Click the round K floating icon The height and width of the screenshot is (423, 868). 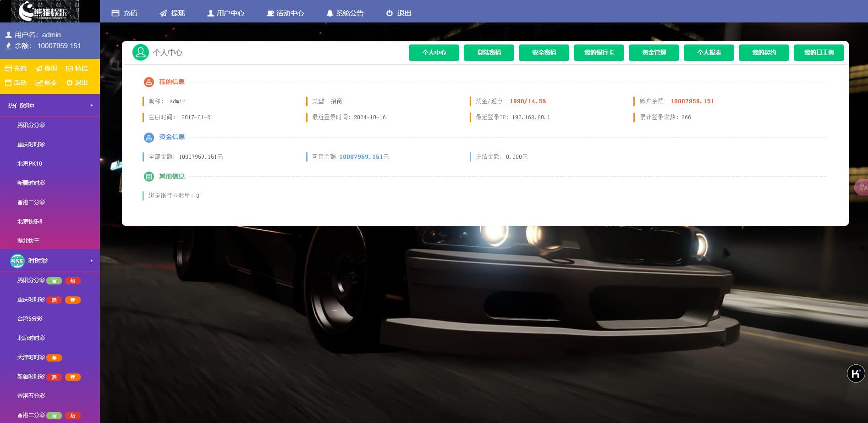coord(855,373)
